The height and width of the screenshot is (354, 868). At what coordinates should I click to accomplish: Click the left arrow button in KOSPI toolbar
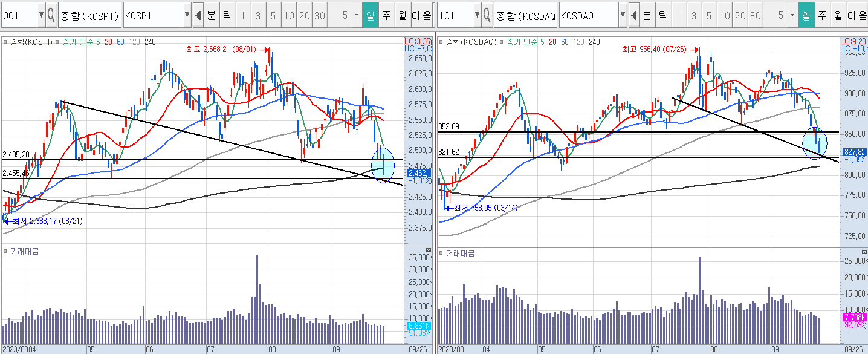click(198, 16)
